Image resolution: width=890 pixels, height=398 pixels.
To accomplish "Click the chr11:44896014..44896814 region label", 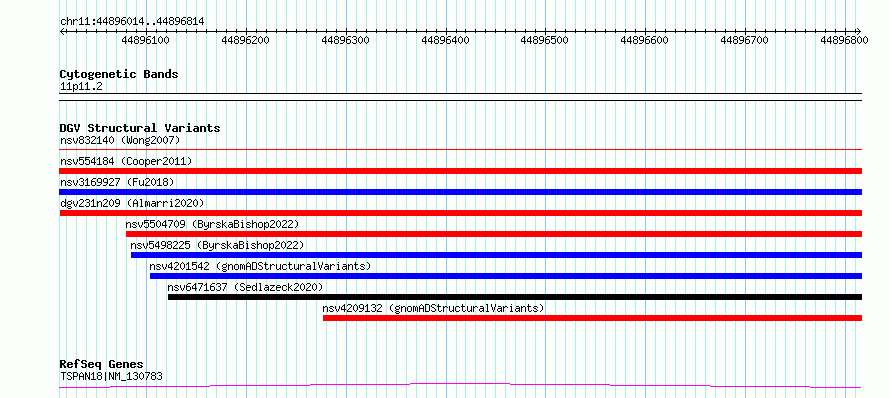I will click(132, 22).
